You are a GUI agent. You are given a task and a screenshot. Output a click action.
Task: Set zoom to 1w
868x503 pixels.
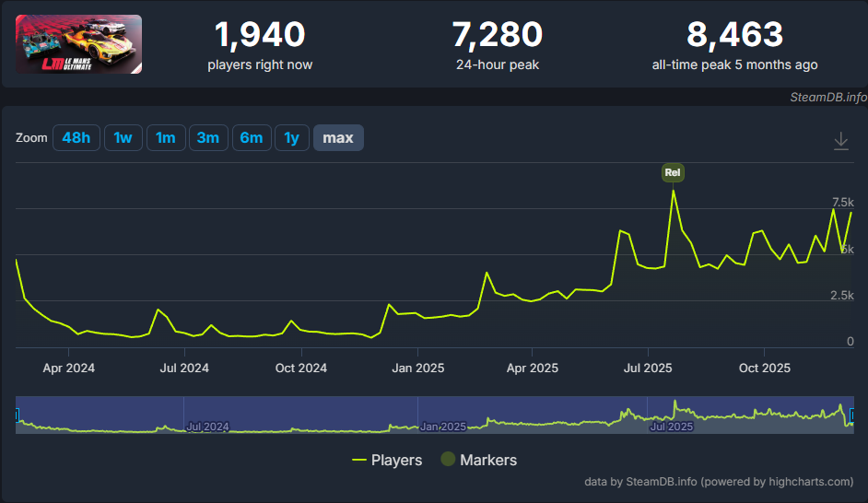coord(123,138)
